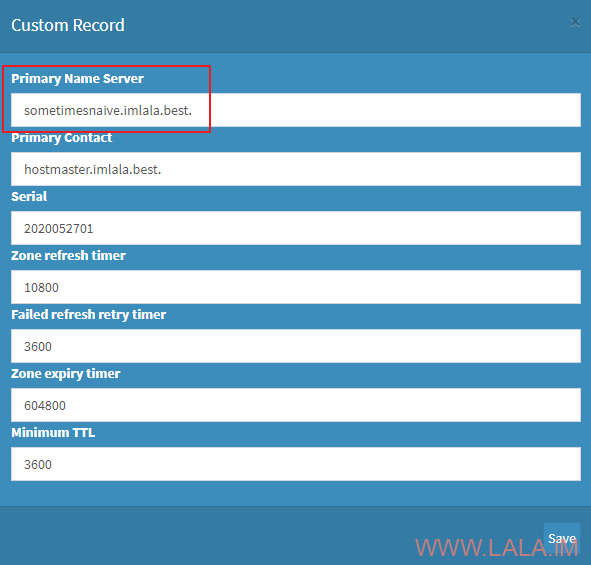Viewport: 591px width, 565px height.
Task: Edit the Minimum TTL field
Action: (x=296, y=464)
